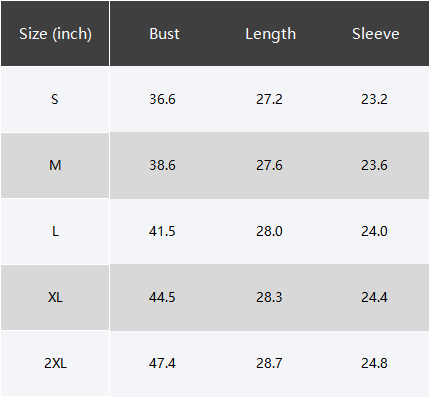Image resolution: width=429 pixels, height=397 pixels.
Task: Click bust value 41.5 for size L
Action: 162,231
